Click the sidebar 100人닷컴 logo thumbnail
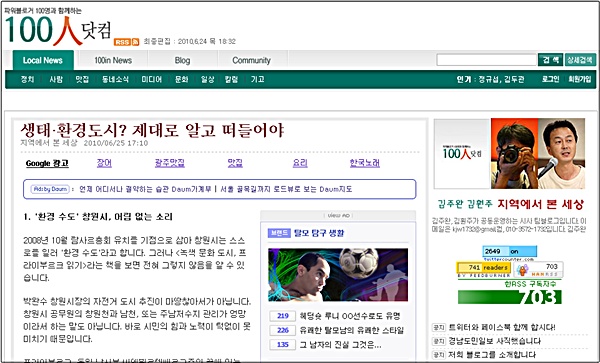The height and width of the screenshot is (363, 600). click(x=462, y=153)
